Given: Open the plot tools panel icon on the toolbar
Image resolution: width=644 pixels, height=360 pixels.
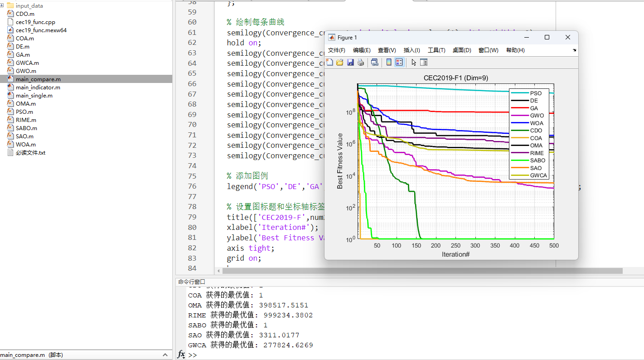Looking at the screenshot, I should (424, 62).
